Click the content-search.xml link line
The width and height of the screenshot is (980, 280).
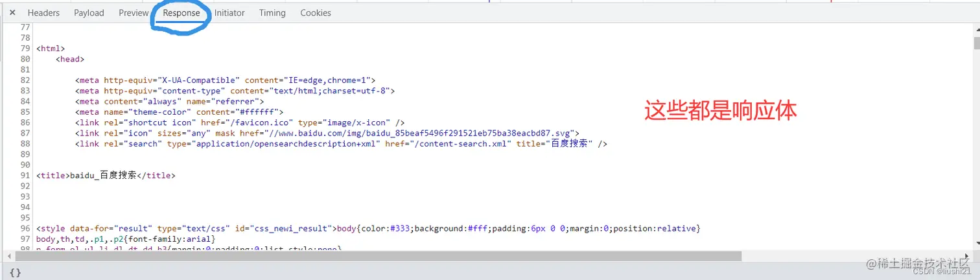coord(341,143)
